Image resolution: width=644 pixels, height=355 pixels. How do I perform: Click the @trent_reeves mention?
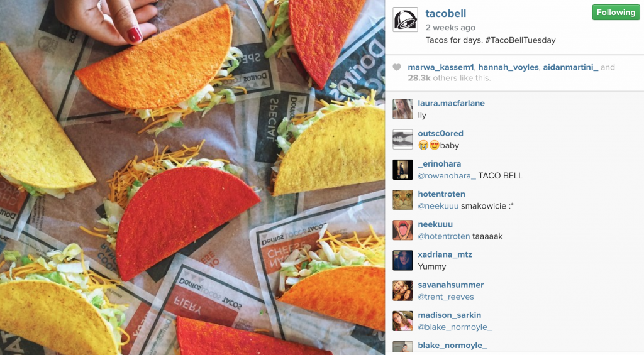point(446,297)
